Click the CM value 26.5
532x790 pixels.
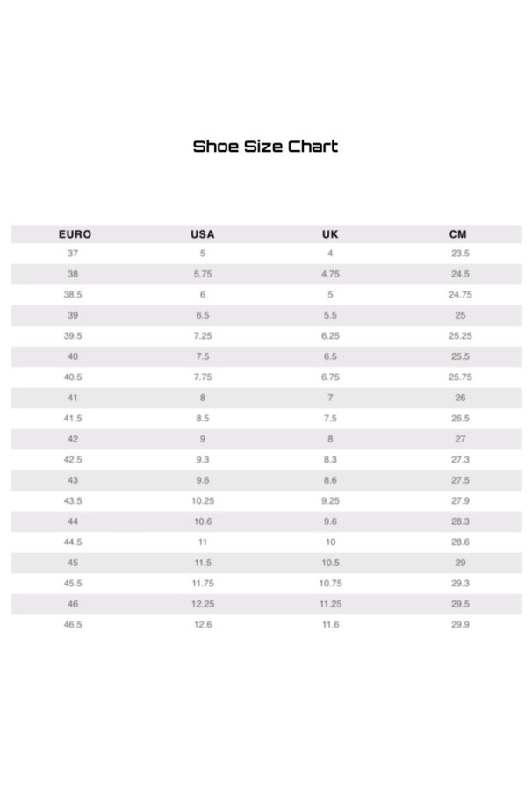[461, 419]
